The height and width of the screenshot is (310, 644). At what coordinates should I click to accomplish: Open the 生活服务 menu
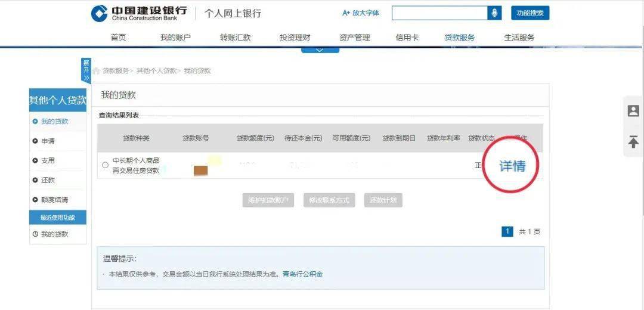tap(519, 38)
